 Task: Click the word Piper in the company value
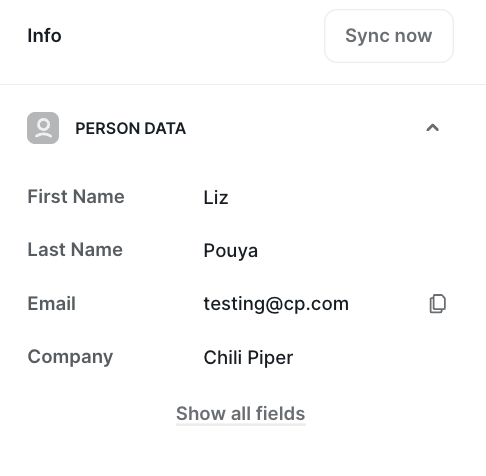tap(270, 358)
